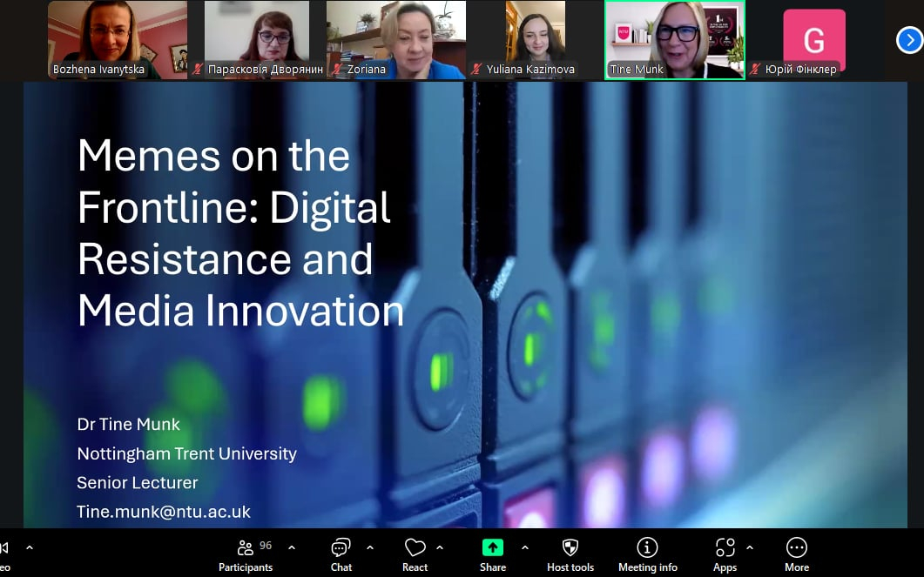
Task: Select Tine Munk's video thumbnail
Action: pyautogui.click(x=675, y=40)
